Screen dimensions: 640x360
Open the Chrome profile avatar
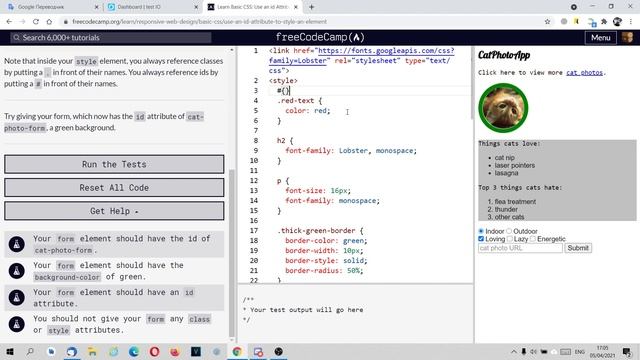tap(617, 22)
